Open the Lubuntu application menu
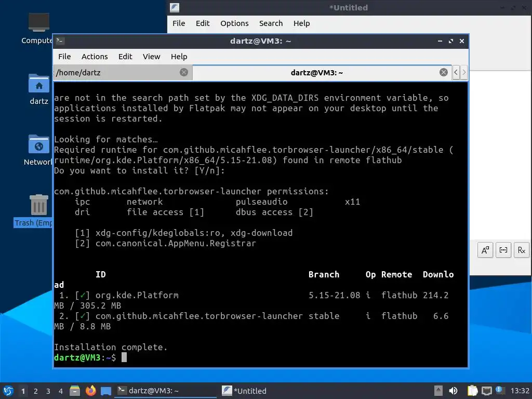The height and width of the screenshot is (399, 532). 8,391
